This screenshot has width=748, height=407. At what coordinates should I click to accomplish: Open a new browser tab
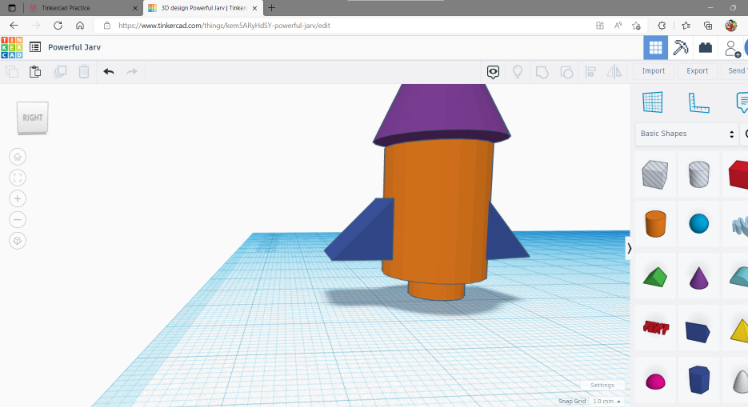[272, 8]
